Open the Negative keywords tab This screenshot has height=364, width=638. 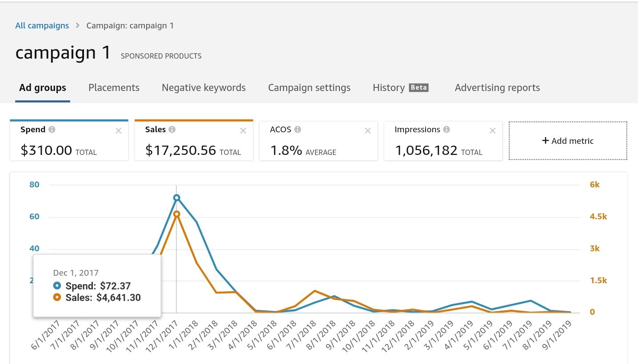(x=203, y=87)
